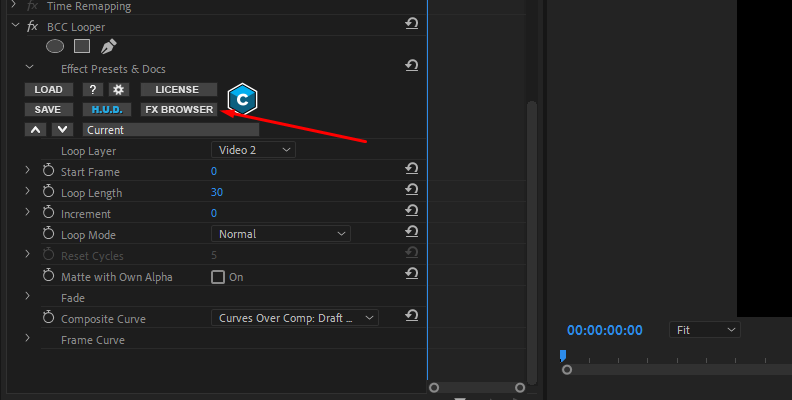Expand the Increment parameter
This screenshot has height=400, width=792.
pyautogui.click(x=28, y=213)
